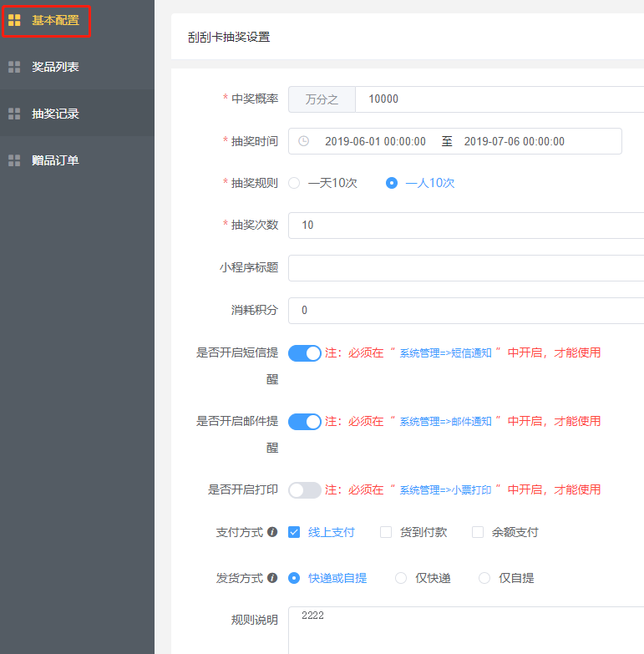Follow the 系统管理=>短信通知 link
Image resolution: width=644 pixels, height=654 pixels.
click(445, 353)
